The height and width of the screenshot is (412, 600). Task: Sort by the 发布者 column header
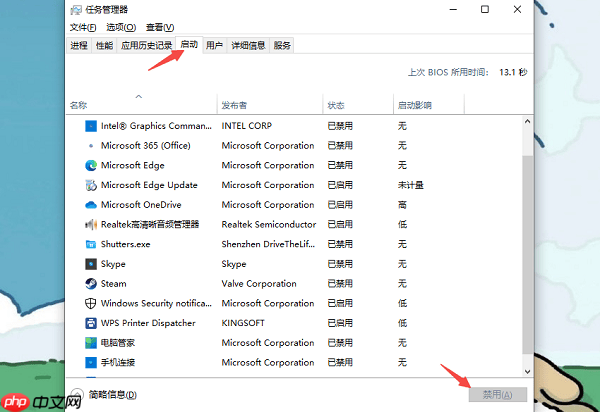[x=270, y=104]
